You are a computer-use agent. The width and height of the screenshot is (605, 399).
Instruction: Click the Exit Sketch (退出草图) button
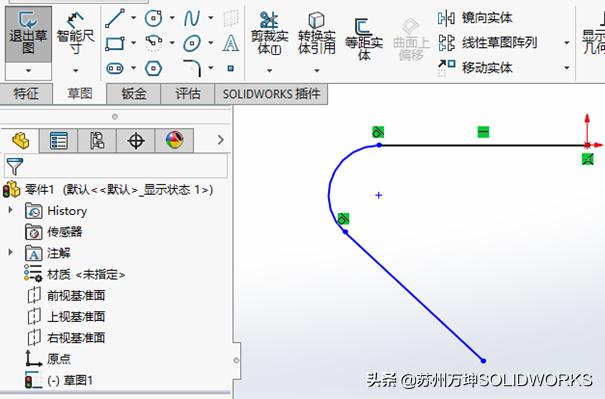click(x=28, y=34)
